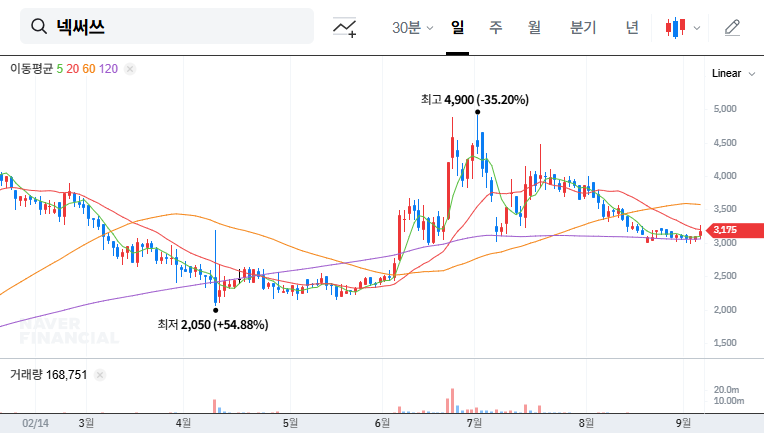Image resolution: width=764 pixels, height=433 pixels.
Task: Click the 4,000 price axis label
Action: point(725,176)
